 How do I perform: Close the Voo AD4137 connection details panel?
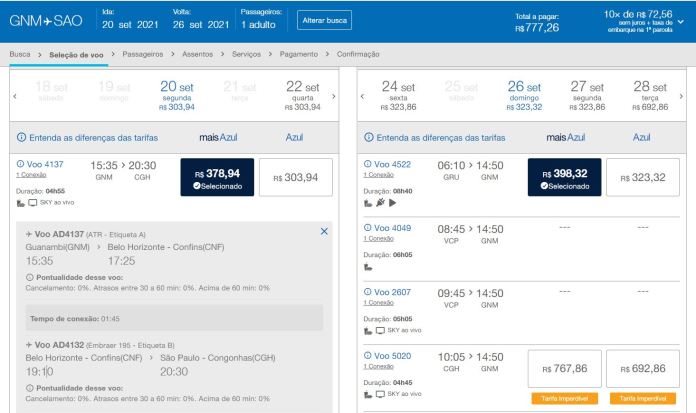coord(324,231)
